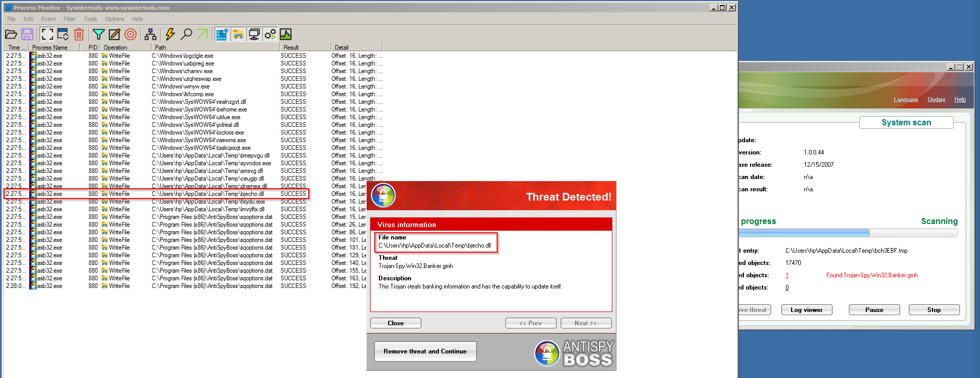Open the Highlight pencil icon

pyautogui.click(x=115, y=34)
